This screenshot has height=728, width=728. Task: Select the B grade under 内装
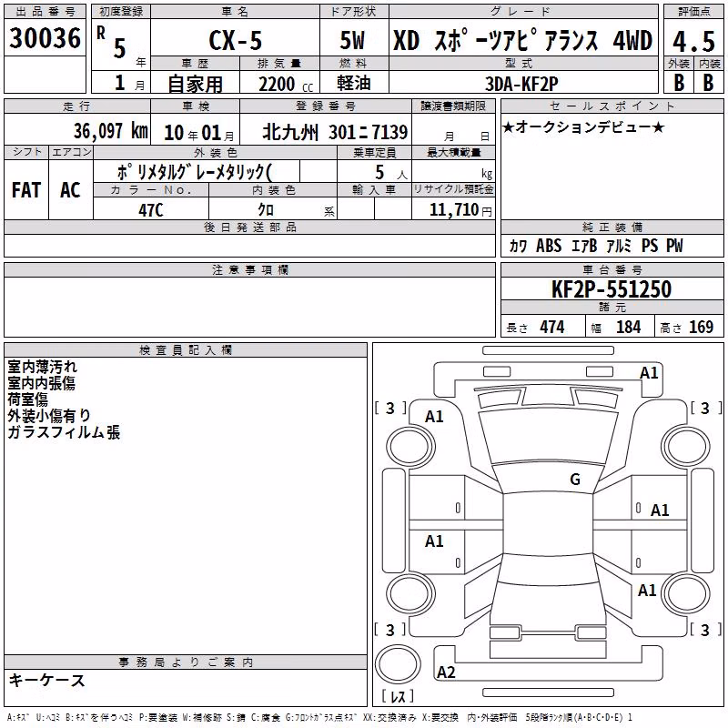coord(708,83)
